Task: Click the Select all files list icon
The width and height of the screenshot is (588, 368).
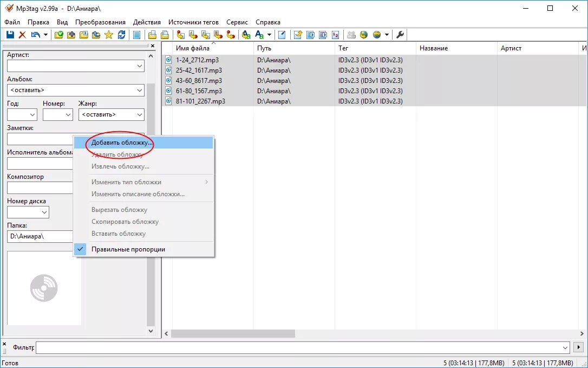Action: 137,35
